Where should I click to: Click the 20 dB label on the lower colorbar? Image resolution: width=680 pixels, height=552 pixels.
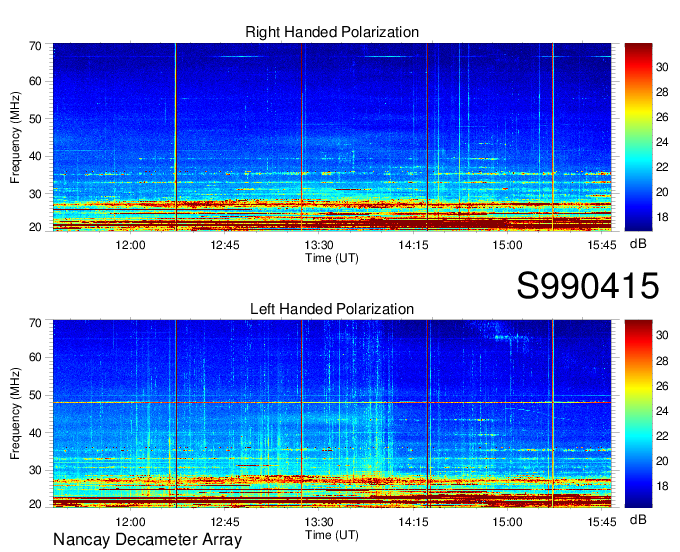click(x=662, y=461)
